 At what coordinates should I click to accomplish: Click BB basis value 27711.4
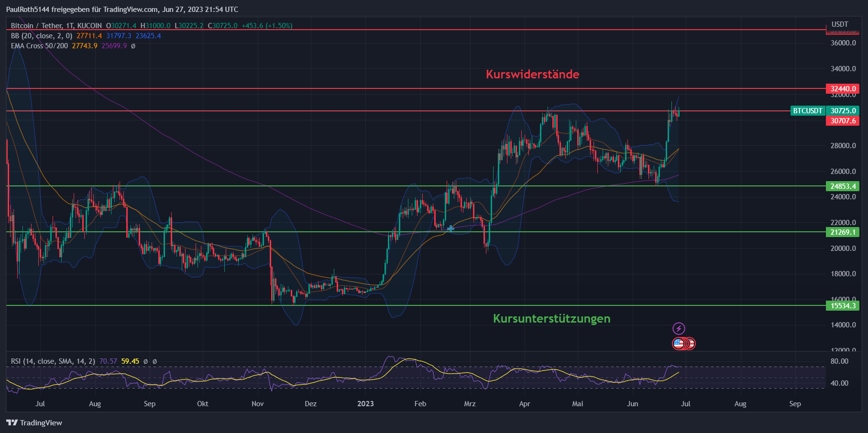pos(89,36)
